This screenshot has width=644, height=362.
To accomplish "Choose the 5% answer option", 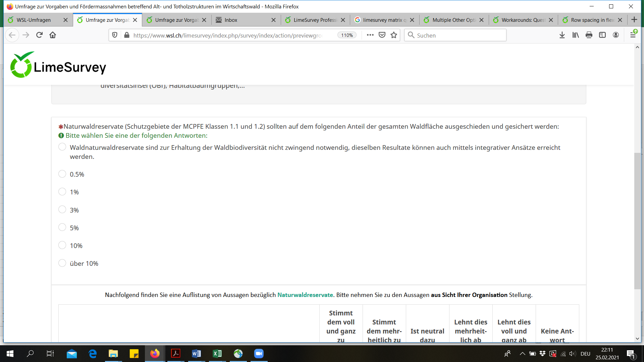I will pos(62,227).
